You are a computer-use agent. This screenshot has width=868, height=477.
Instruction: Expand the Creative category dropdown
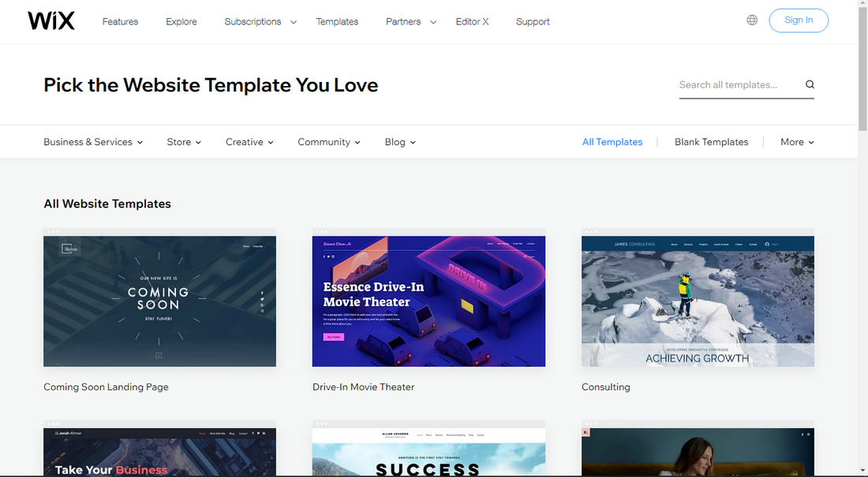point(249,142)
